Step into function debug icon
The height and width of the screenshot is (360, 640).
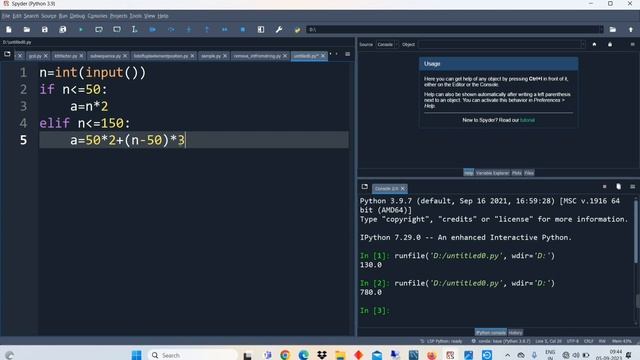coord(189,29)
